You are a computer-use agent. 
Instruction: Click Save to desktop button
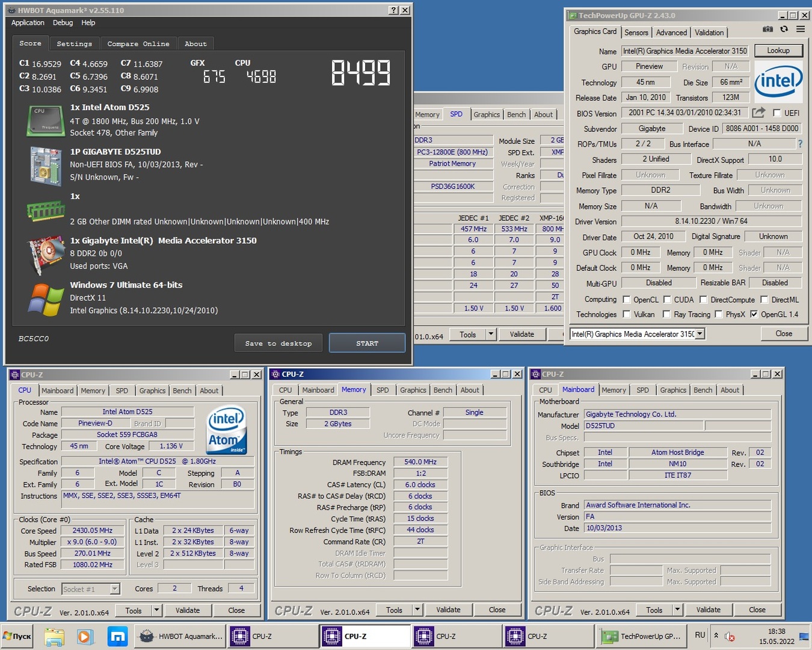278,343
